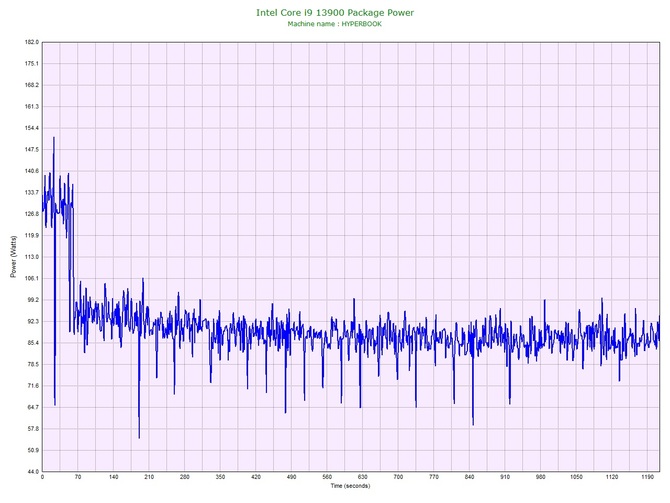This screenshot has width=670, height=503.
Task: Click the highest power spike near chart start
Action: (x=53, y=138)
